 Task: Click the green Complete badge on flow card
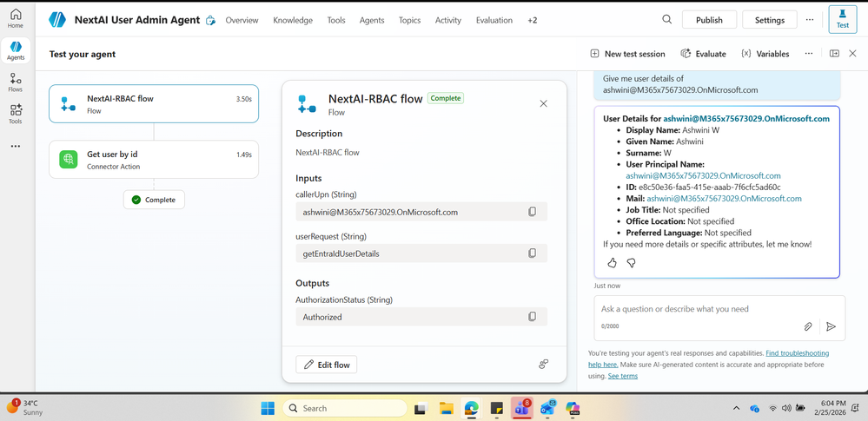click(446, 98)
